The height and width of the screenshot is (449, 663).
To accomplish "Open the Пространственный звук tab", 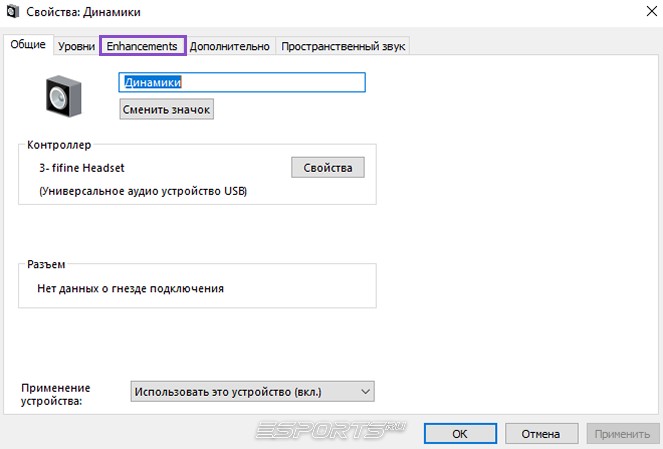I will pyautogui.click(x=344, y=46).
